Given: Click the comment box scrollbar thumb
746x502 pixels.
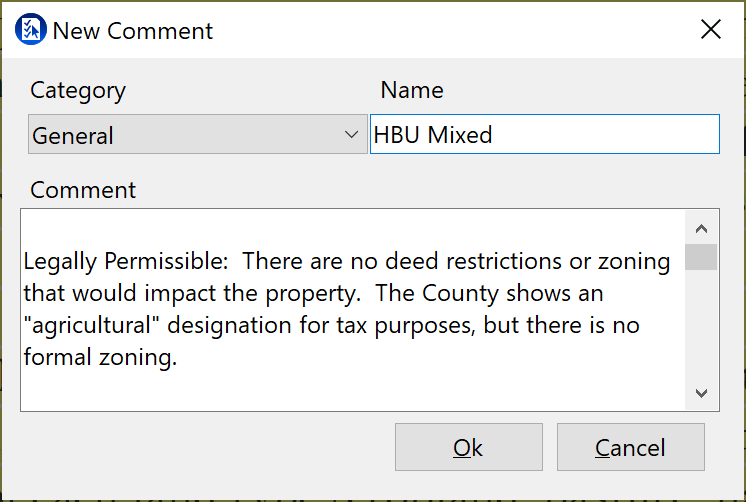Looking at the screenshot, I should [701, 257].
